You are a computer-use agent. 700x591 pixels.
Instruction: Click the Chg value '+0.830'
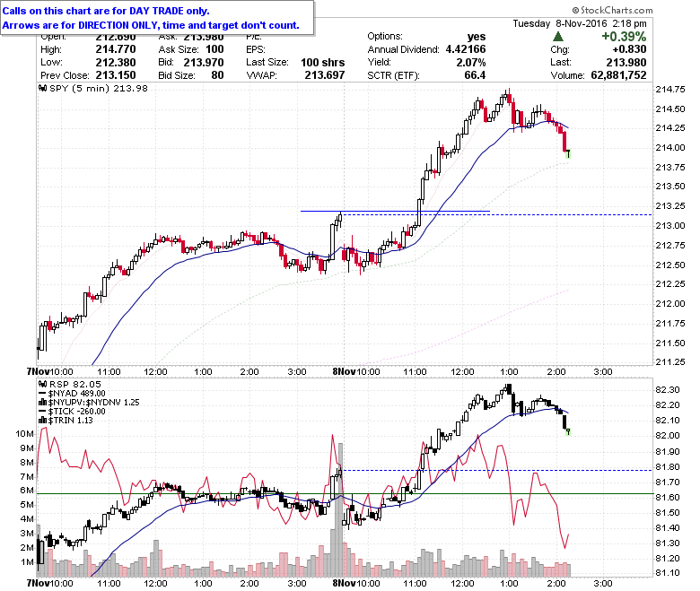click(629, 49)
